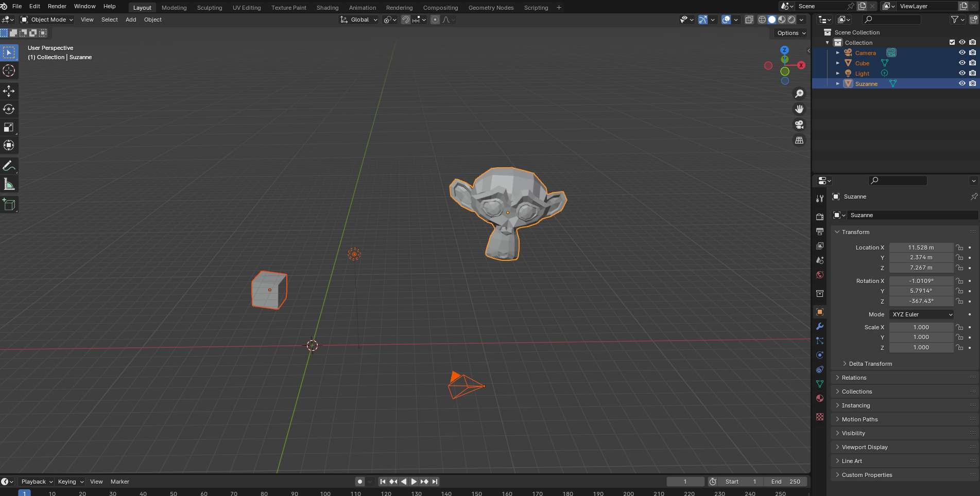The image size is (980, 496).
Task: Open the Scene properties tab
Action: (x=820, y=260)
